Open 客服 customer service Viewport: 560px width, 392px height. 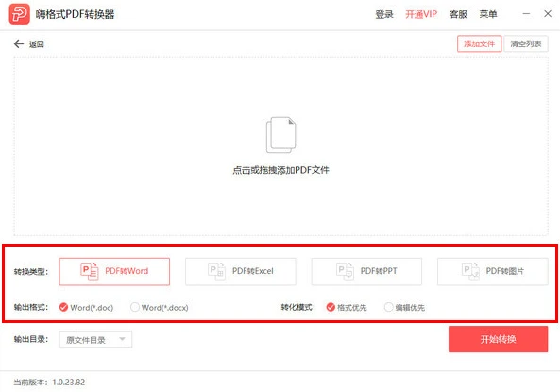click(458, 14)
